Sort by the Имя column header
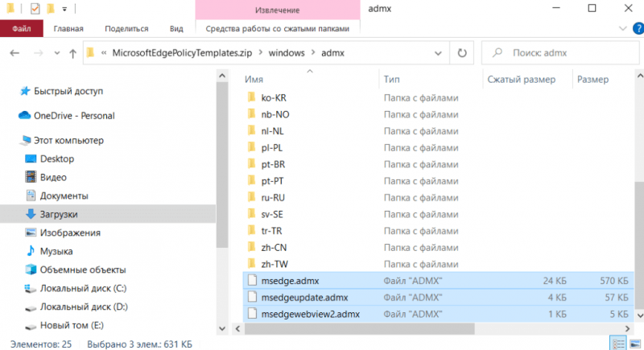Image resolution: width=644 pixels, height=350 pixels. (254, 79)
